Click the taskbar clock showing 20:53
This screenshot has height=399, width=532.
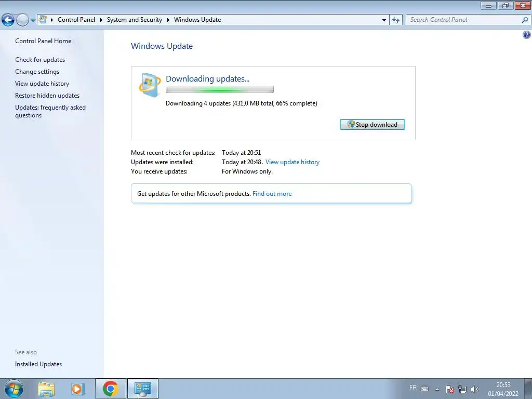point(503,389)
